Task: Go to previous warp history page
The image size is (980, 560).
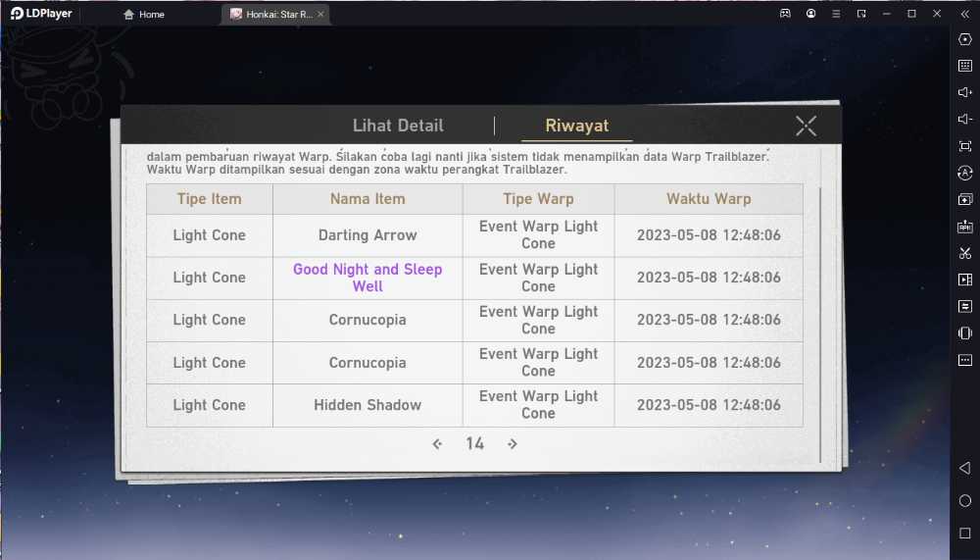Action: 437,443
